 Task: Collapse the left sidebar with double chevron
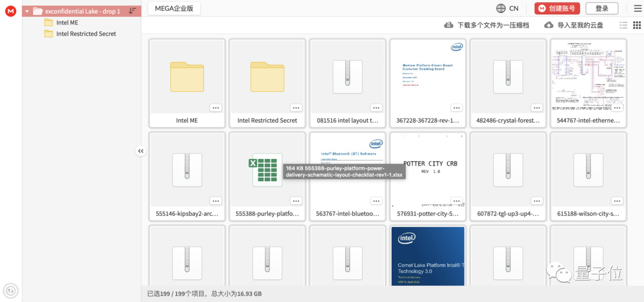[x=141, y=151]
